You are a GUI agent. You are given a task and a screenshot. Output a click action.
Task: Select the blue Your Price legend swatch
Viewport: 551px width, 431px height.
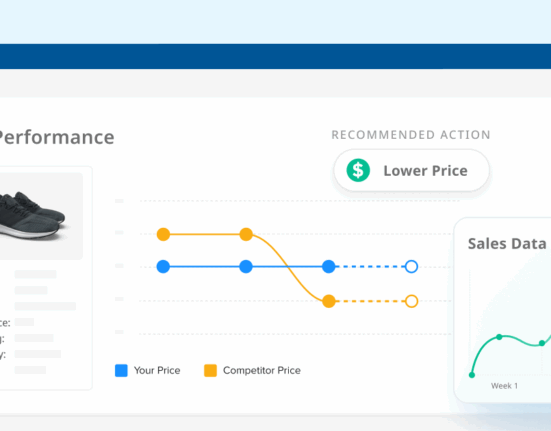(x=121, y=370)
